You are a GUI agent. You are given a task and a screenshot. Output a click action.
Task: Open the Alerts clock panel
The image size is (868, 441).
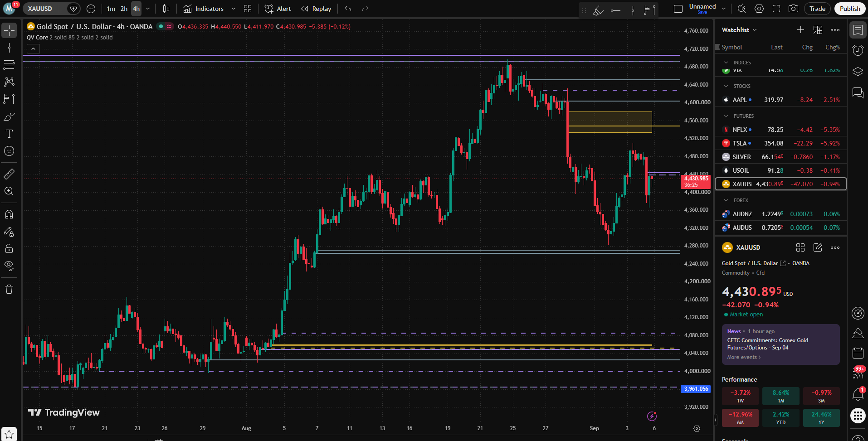click(x=858, y=50)
